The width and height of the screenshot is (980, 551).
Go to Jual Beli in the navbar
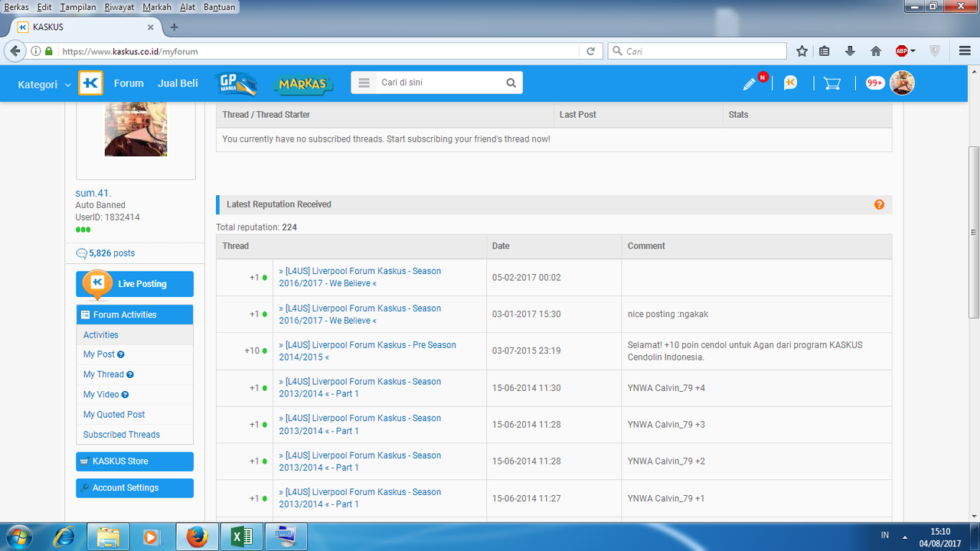[178, 83]
